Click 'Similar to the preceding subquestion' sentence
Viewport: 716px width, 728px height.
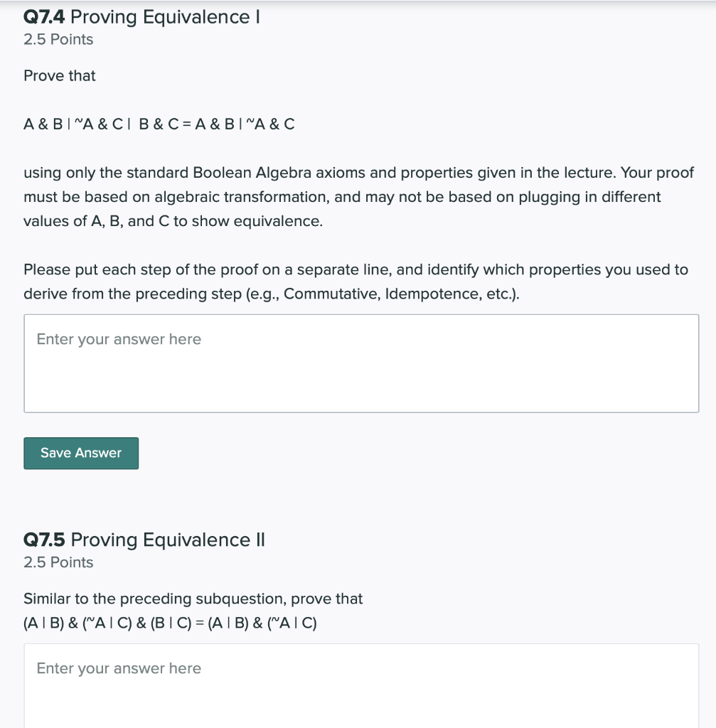(x=193, y=599)
